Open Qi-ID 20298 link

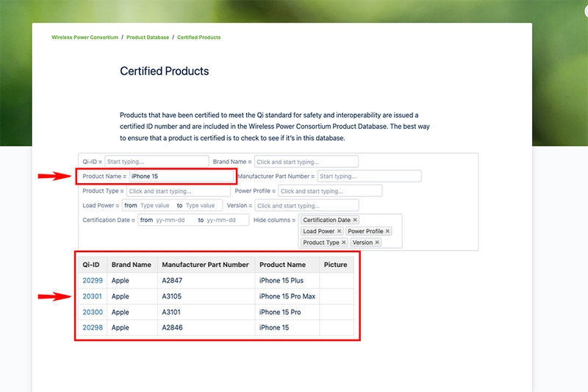click(x=93, y=327)
